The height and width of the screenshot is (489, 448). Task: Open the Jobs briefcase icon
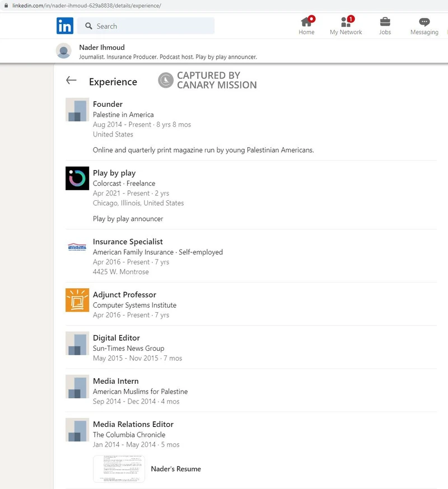click(385, 22)
